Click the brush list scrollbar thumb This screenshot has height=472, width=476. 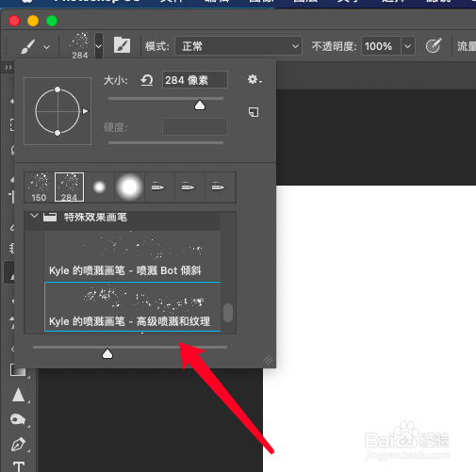228,313
